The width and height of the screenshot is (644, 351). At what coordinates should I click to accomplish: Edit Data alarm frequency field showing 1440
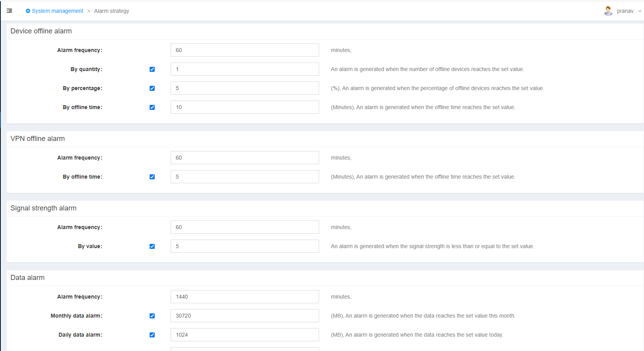[x=244, y=297]
